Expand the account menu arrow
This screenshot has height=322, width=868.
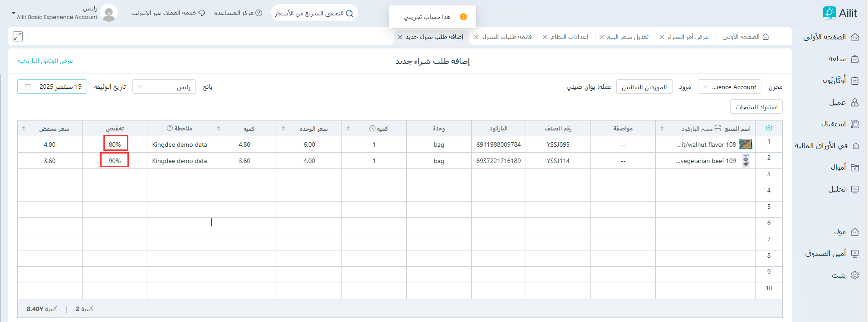pos(13,13)
